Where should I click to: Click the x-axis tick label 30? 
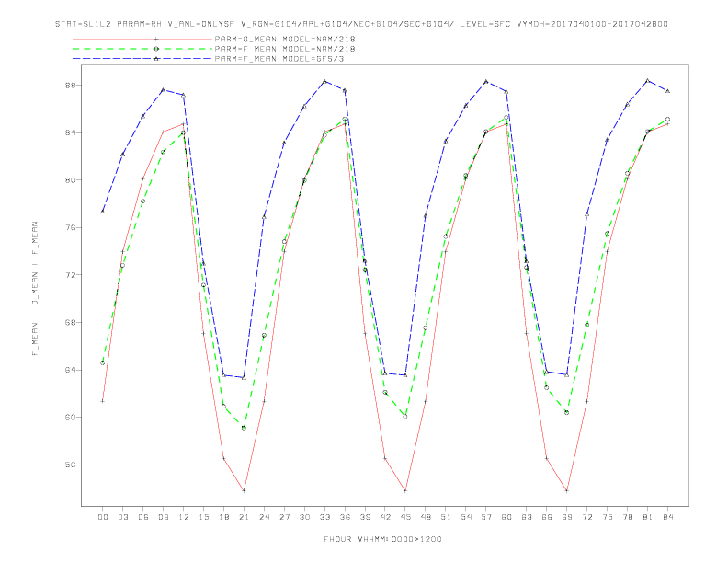pyautogui.click(x=304, y=517)
